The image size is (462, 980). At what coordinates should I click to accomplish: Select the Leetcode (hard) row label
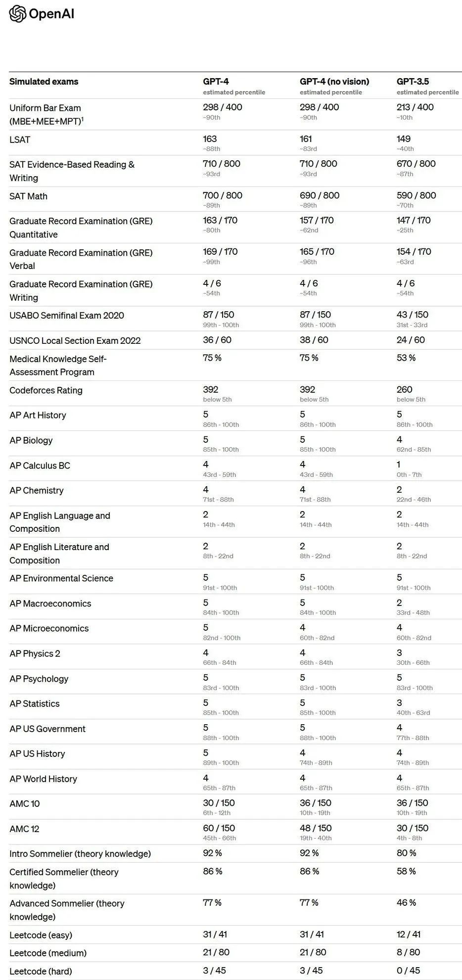click(x=41, y=971)
